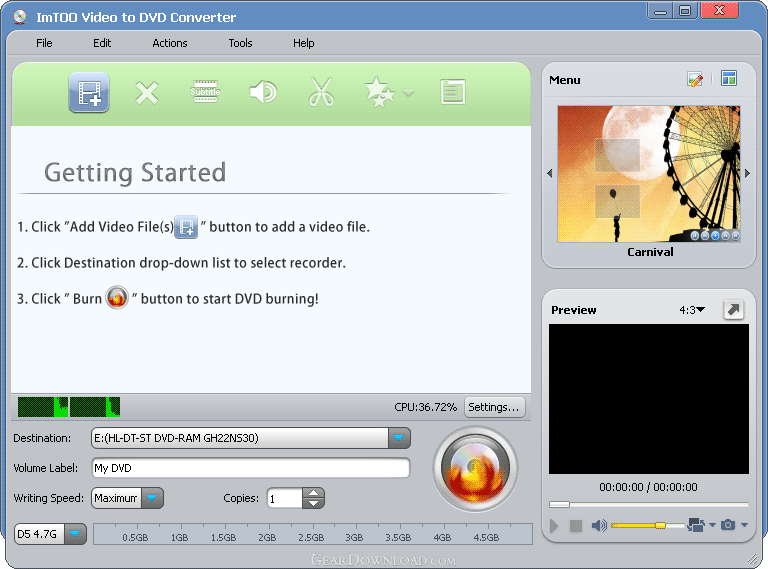Decrease Copies with the down arrow
The height and width of the screenshot is (569, 768).
pos(313,503)
